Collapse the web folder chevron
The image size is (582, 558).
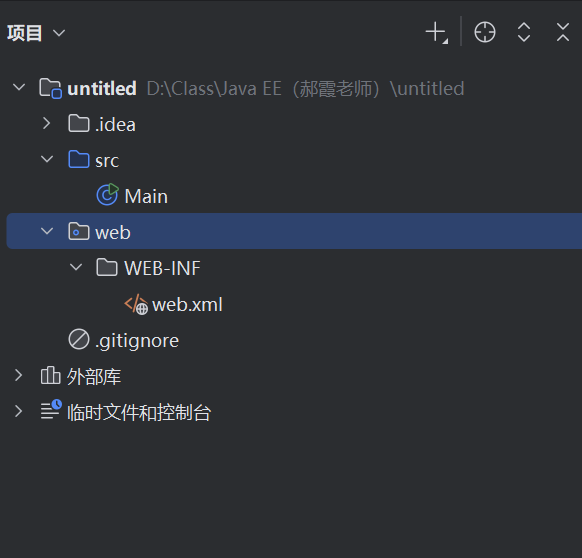click(47, 231)
